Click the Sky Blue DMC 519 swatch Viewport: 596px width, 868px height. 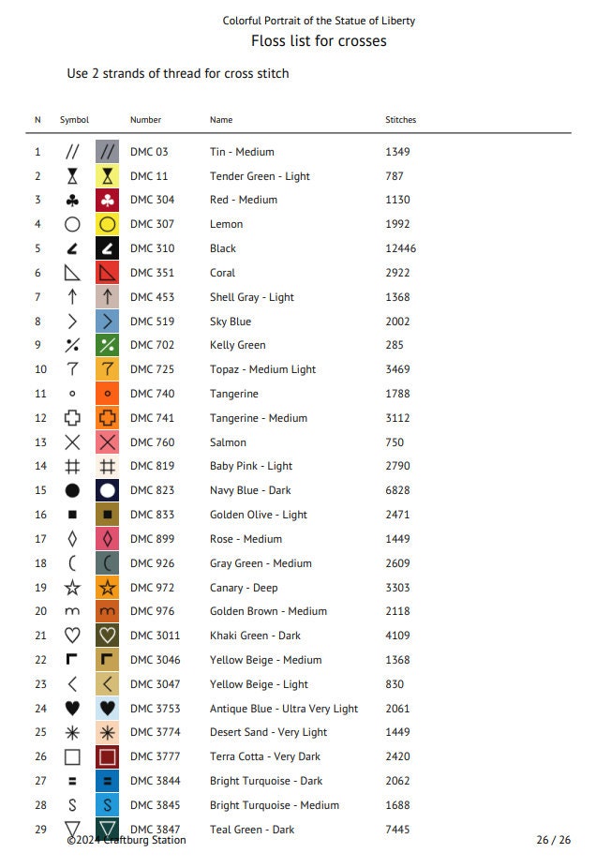click(x=108, y=322)
